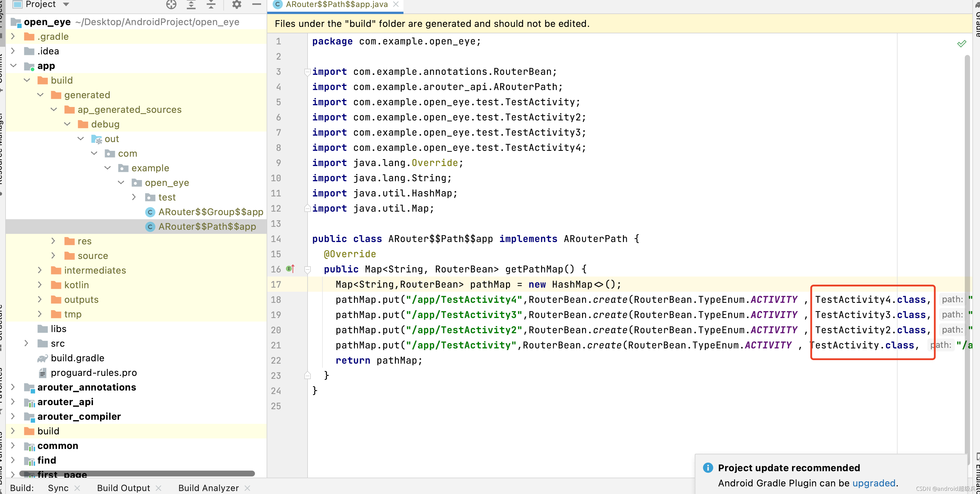This screenshot has height=494, width=980.
Task: Click line number 25 in the gutter
Action: pyautogui.click(x=276, y=406)
